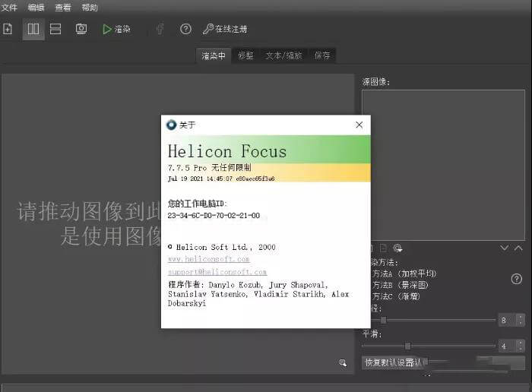
Task: Select the stacked horizontal split view icon
Action: point(55,29)
